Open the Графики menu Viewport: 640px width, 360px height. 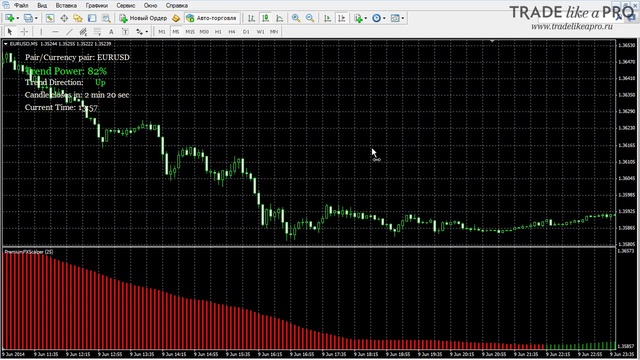point(97,6)
